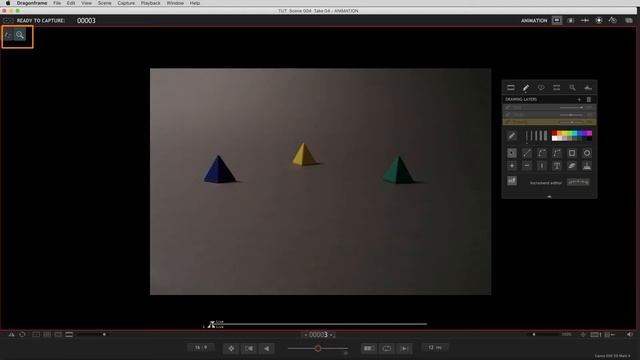Adjust opacity slider of the second drawing layer
640x360 pixels.
pyautogui.click(x=571, y=115)
